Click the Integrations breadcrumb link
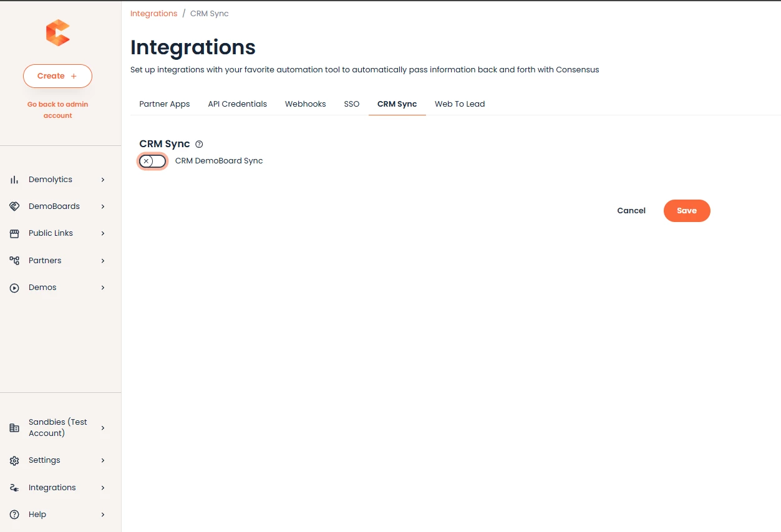781x532 pixels. (154, 14)
